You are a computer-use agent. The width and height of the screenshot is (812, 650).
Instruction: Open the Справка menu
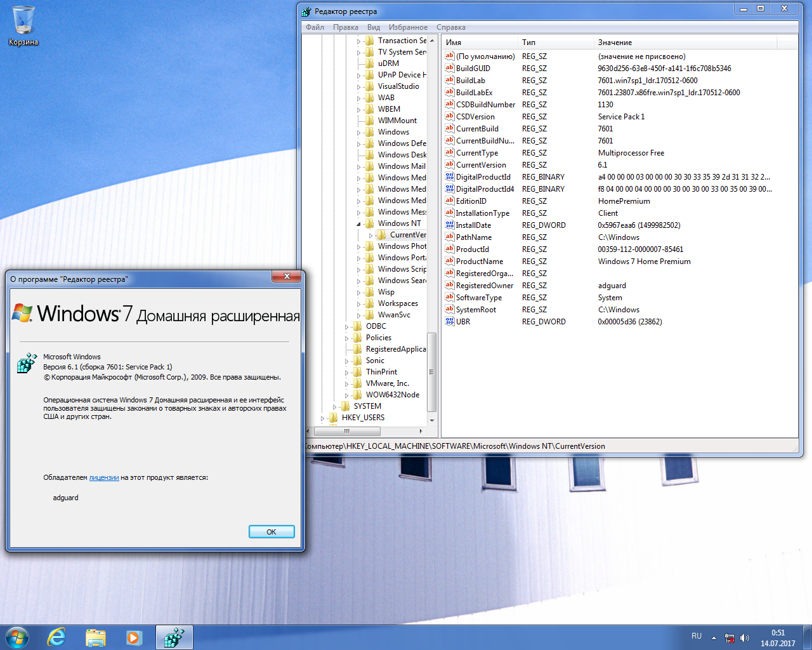(x=451, y=27)
